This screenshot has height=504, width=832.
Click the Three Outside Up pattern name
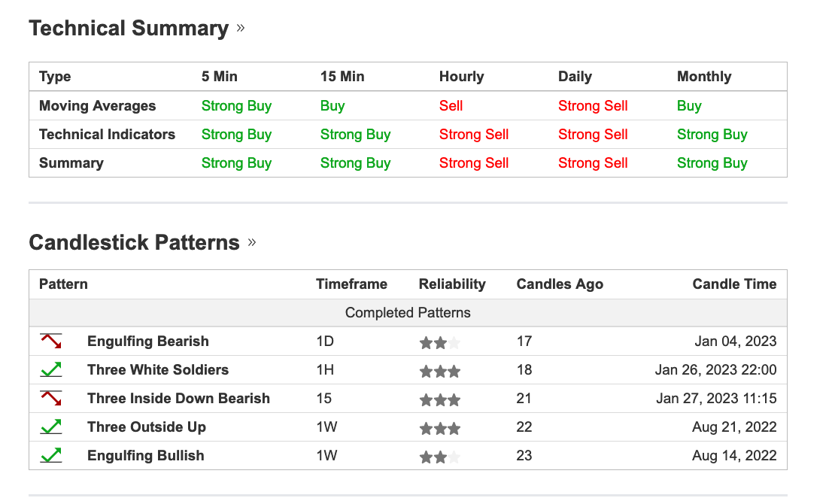click(147, 427)
